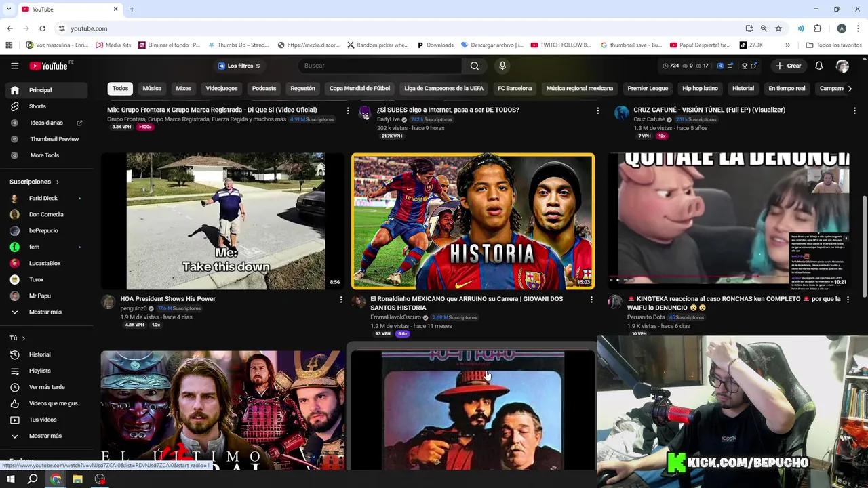Open the Chrome apps grid in the bookmarks bar
The image size is (868, 488).
[9, 45]
